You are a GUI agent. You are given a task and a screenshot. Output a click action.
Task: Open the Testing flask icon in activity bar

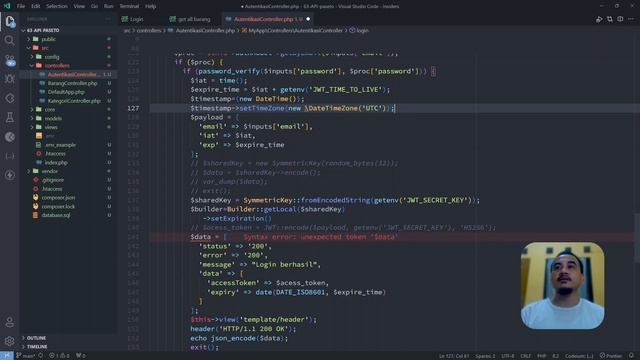(x=10, y=118)
